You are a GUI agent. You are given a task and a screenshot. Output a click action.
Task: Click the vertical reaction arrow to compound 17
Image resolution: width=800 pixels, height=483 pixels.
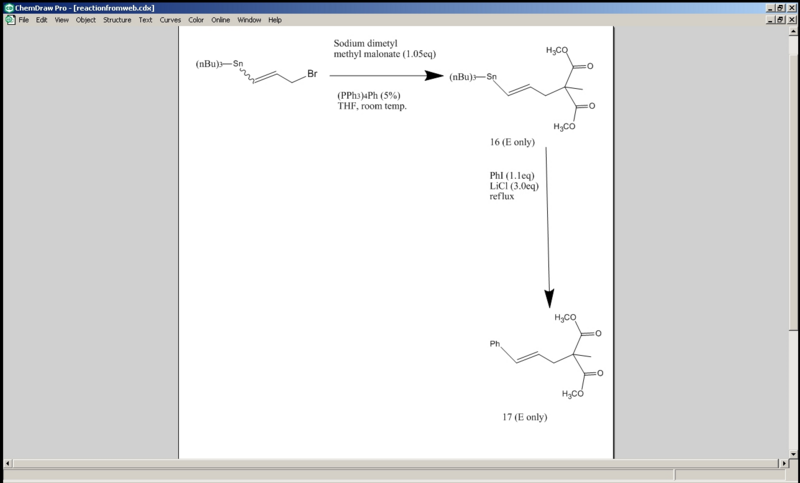[x=547, y=227]
